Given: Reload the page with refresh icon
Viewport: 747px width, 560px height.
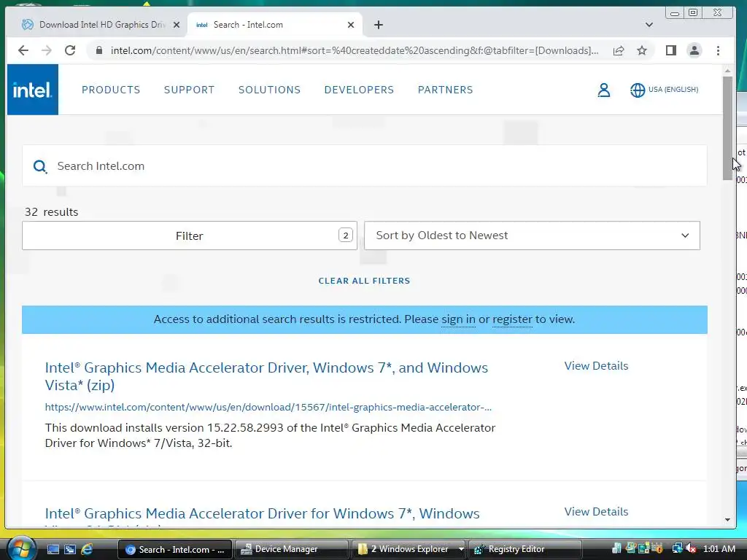Looking at the screenshot, I should coord(70,50).
